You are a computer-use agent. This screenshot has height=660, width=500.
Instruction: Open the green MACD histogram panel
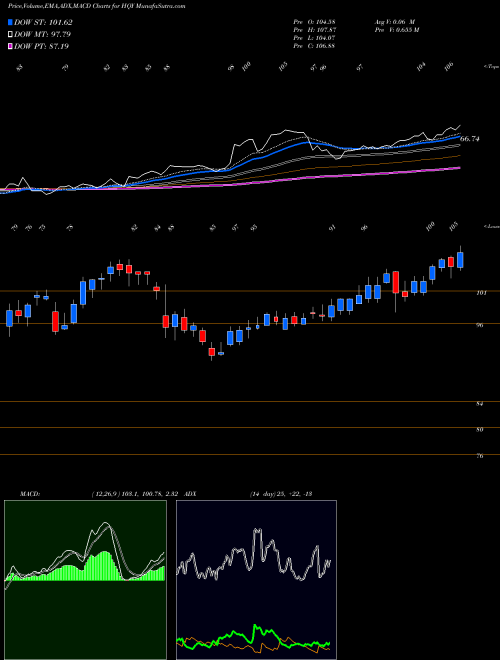[x=85, y=580]
